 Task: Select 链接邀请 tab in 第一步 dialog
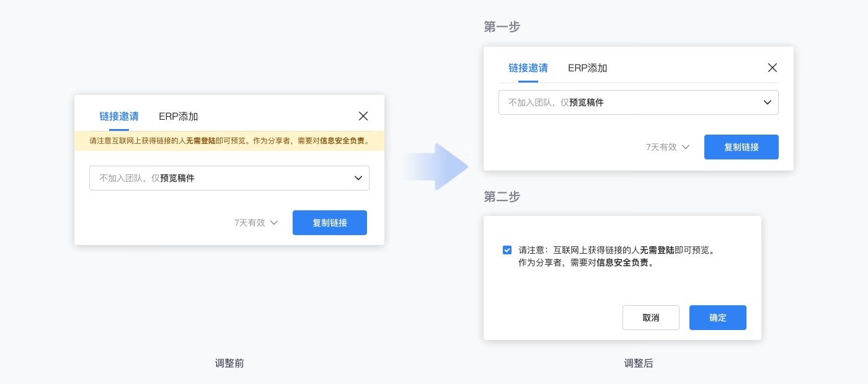coord(528,68)
